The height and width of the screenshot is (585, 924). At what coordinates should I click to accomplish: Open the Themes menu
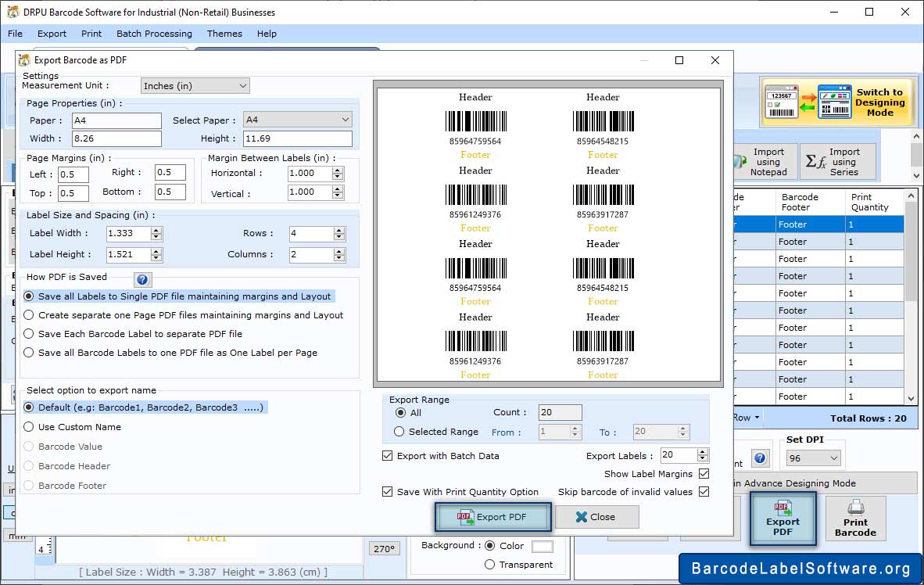tap(224, 34)
